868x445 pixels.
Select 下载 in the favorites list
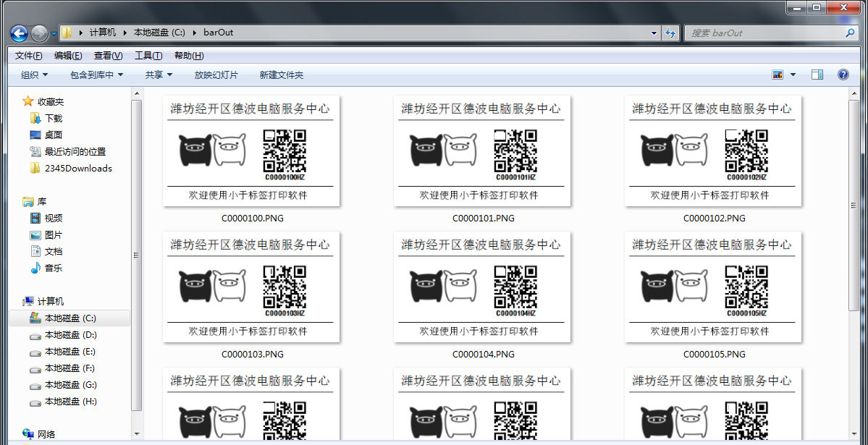coord(54,119)
